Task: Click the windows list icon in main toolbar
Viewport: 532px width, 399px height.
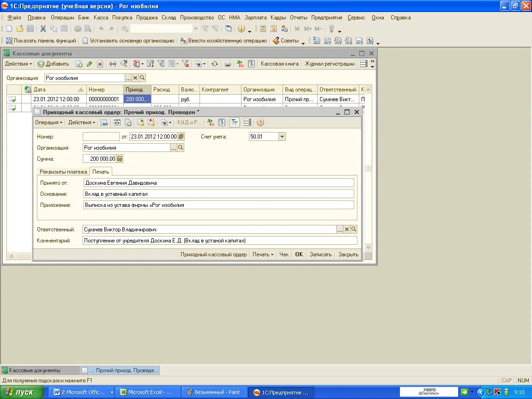Action: [229, 29]
